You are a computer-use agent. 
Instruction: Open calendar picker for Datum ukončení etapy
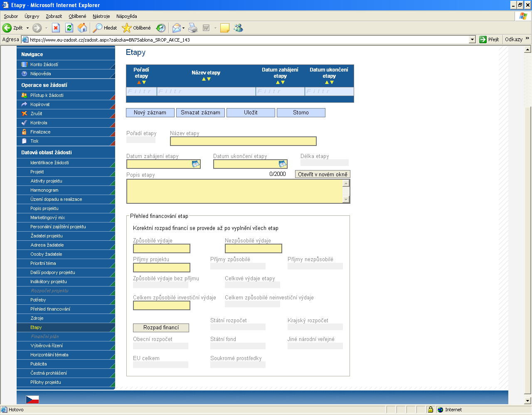point(282,164)
